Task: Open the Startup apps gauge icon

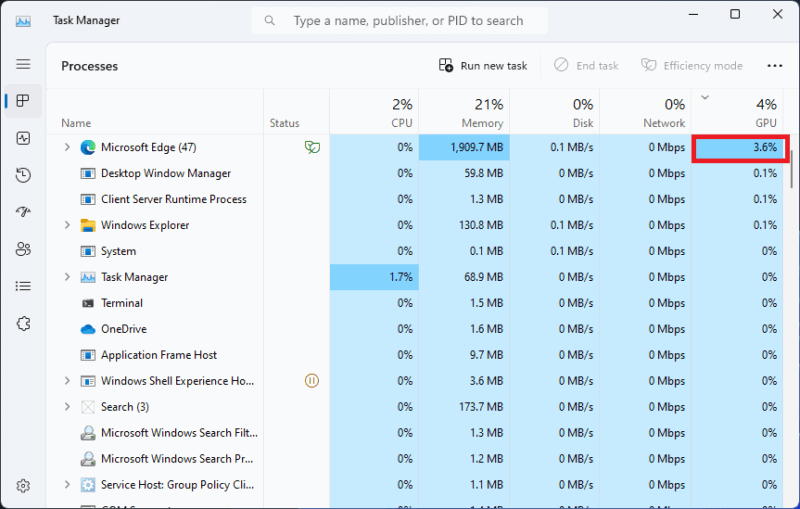Action: [x=23, y=212]
